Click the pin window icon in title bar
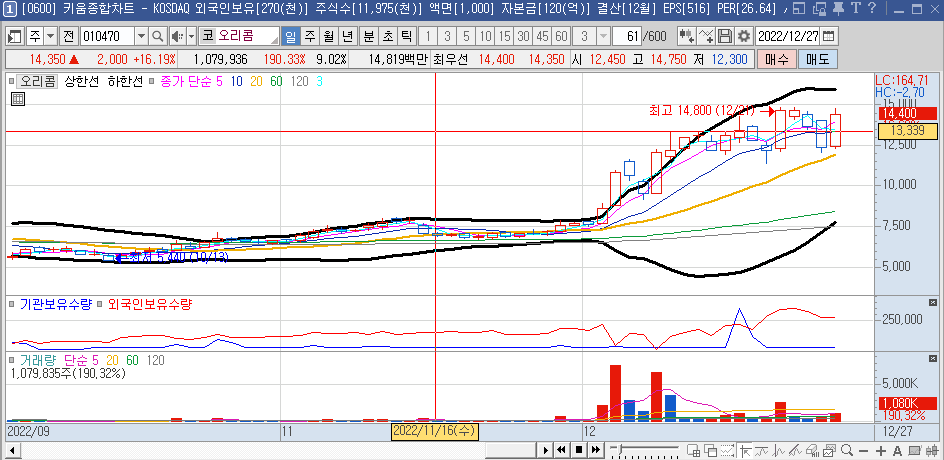Image resolution: width=944 pixels, height=460 pixels. pos(838,8)
